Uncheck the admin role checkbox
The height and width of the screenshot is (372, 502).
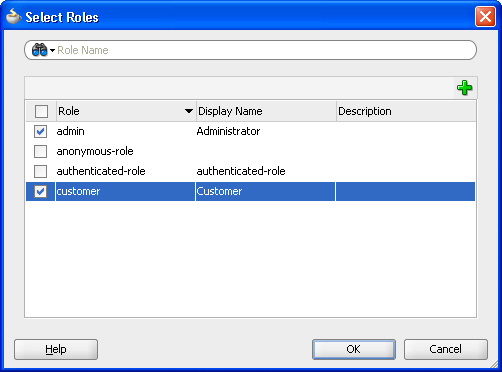point(40,131)
